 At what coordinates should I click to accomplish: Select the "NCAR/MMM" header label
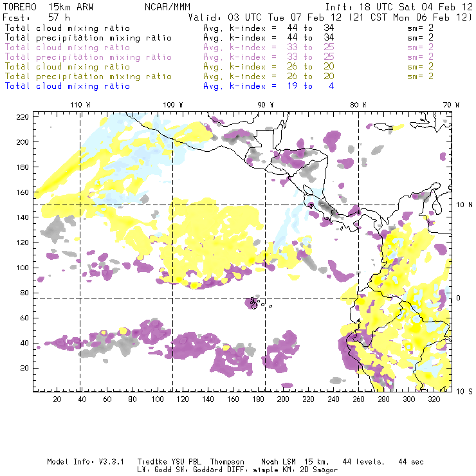pyautogui.click(x=168, y=7)
